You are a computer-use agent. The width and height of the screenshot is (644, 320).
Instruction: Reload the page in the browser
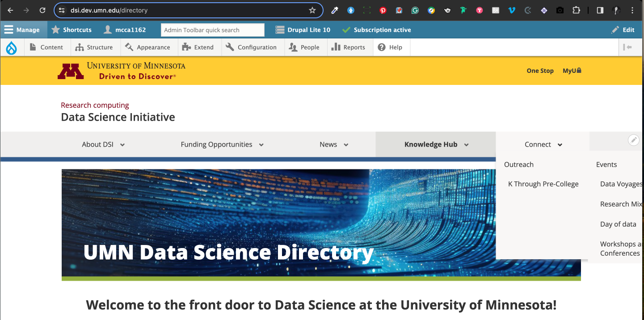coord(42,10)
